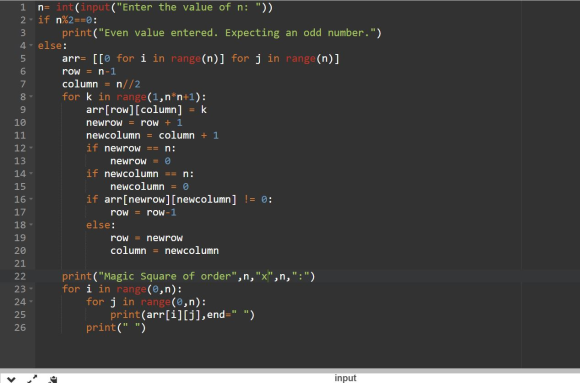Viewport: 580px width, 383px height.
Task: Click line number 1 in the gutter
Action: tap(23, 7)
